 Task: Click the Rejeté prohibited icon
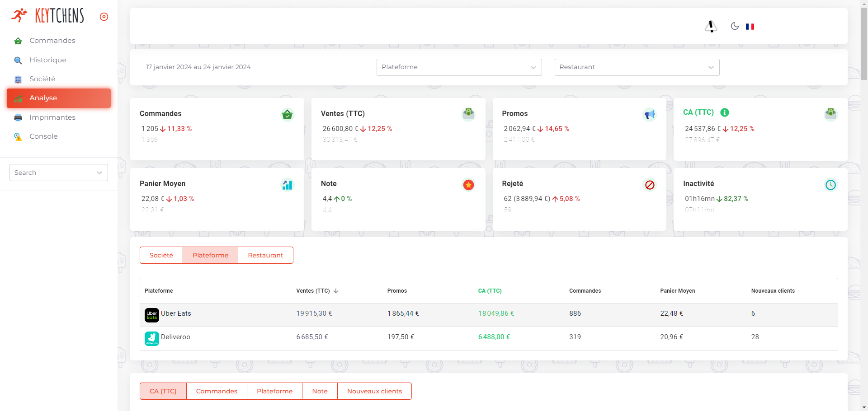coord(650,185)
